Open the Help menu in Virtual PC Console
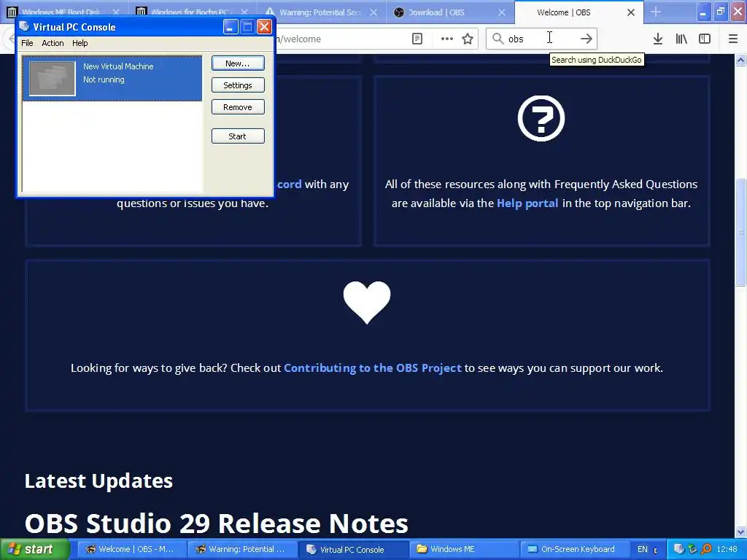The image size is (747, 560). point(80,43)
